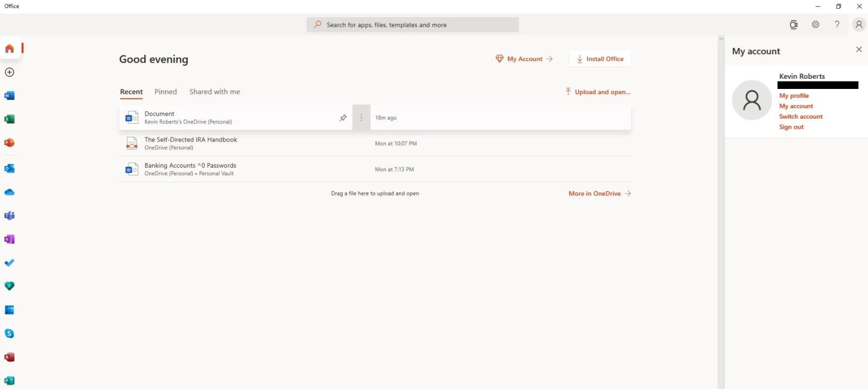Viewport: 868px width, 389px height.
Task: Open Family Safety heart icon
Action: coord(10,286)
